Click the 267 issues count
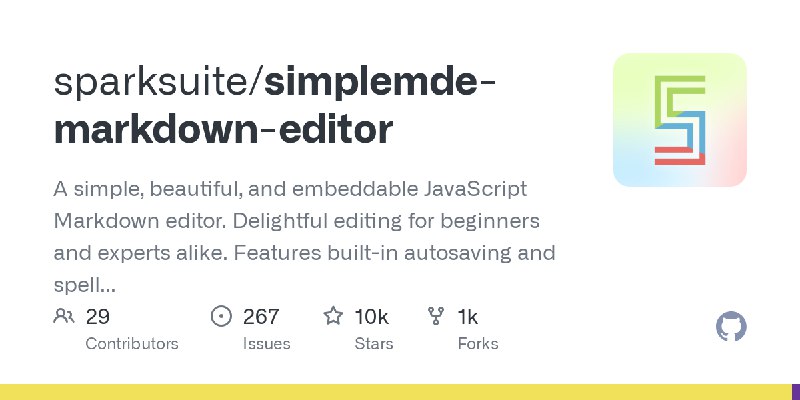This screenshot has width=800, height=400. 261,317
